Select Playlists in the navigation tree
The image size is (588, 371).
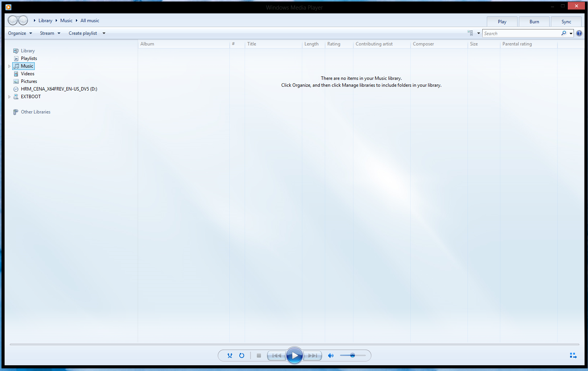tap(29, 58)
